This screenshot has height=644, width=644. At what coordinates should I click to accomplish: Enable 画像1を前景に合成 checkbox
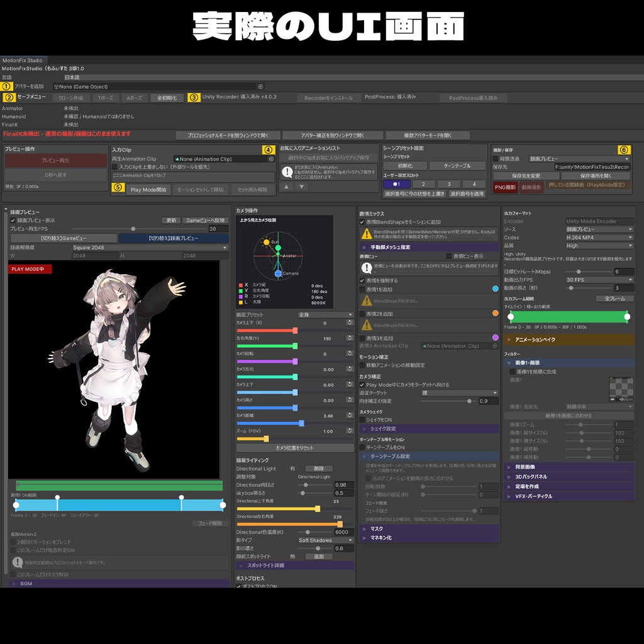tap(512, 372)
